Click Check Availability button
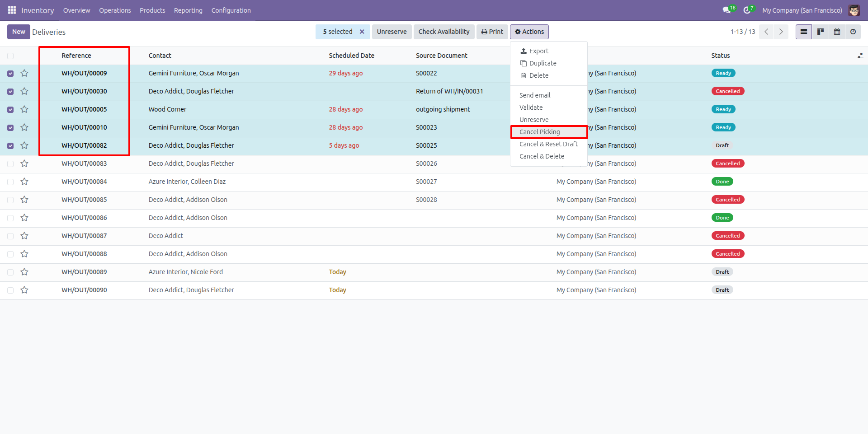Image resolution: width=868 pixels, height=434 pixels. pos(444,32)
